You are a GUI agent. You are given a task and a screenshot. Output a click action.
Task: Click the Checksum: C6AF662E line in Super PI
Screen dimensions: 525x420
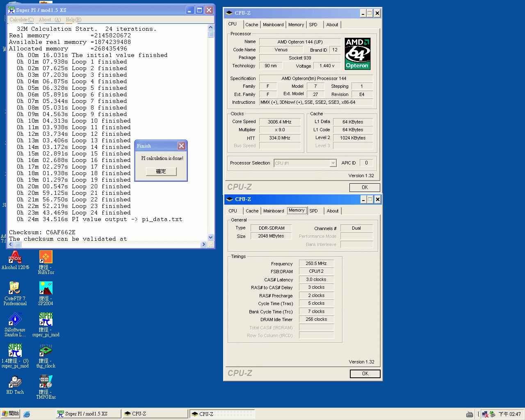[x=42, y=232]
